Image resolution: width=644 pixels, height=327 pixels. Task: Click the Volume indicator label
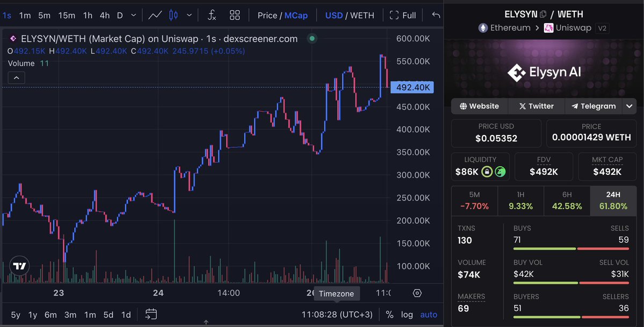(x=21, y=63)
